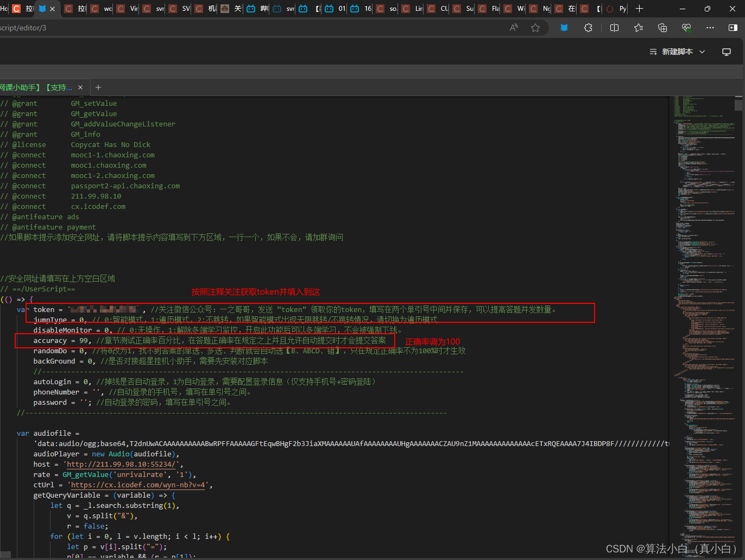Click the 'disableMonitor = 0' code line

click(218, 330)
